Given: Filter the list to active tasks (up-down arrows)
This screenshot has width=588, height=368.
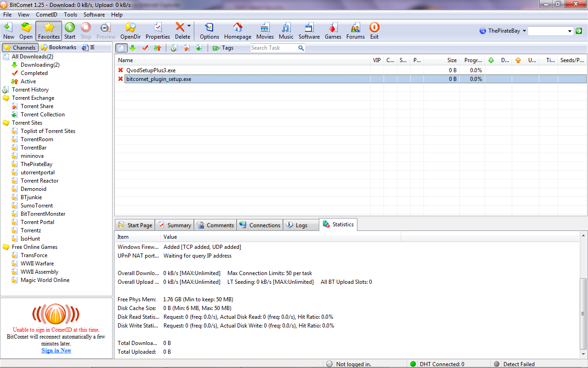Looking at the screenshot, I should tap(158, 48).
